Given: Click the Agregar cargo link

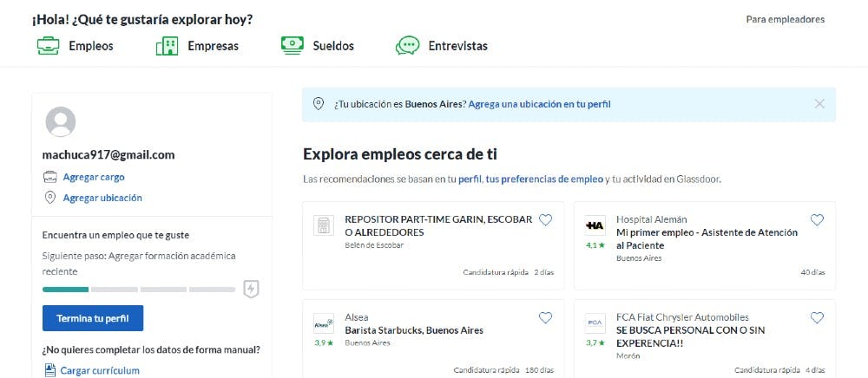Looking at the screenshot, I should (x=94, y=178).
